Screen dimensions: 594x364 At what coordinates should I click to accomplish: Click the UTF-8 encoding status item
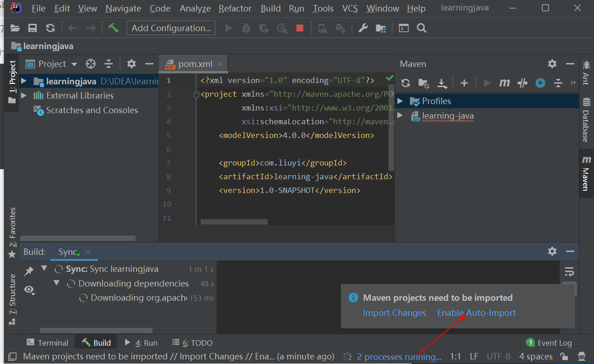click(x=498, y=356)
